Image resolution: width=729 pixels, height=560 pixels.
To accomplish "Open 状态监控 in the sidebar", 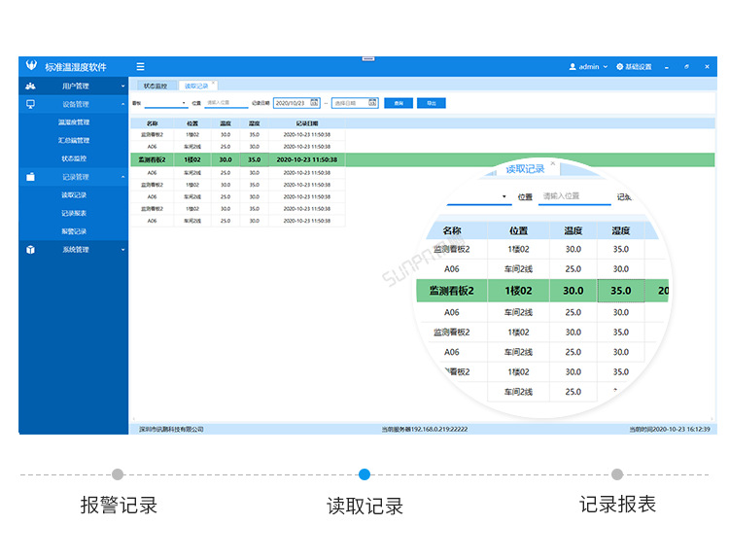I will pyautogui.click(x=74, y=158).
